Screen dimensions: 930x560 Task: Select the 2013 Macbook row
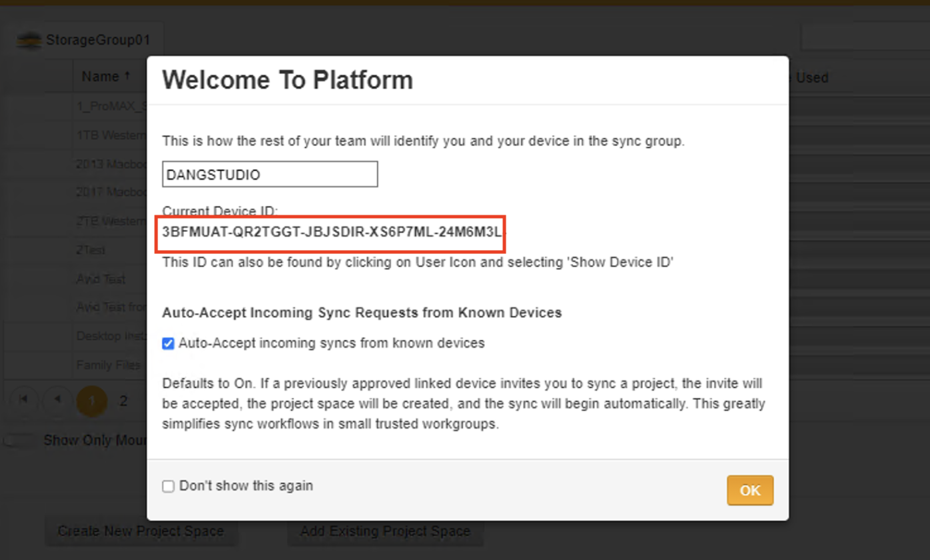coord(107,163)
